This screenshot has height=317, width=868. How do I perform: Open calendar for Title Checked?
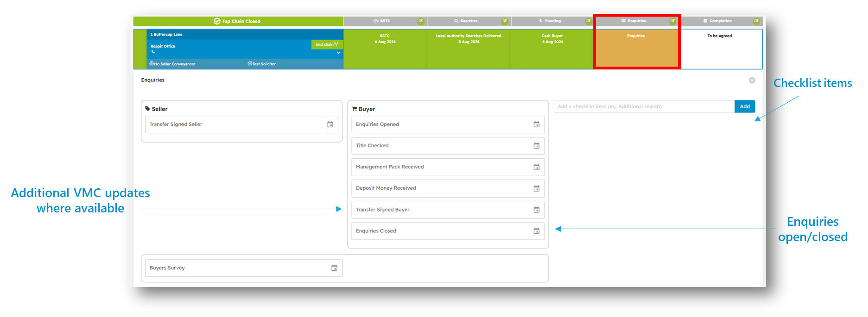[x=537, y=146]
